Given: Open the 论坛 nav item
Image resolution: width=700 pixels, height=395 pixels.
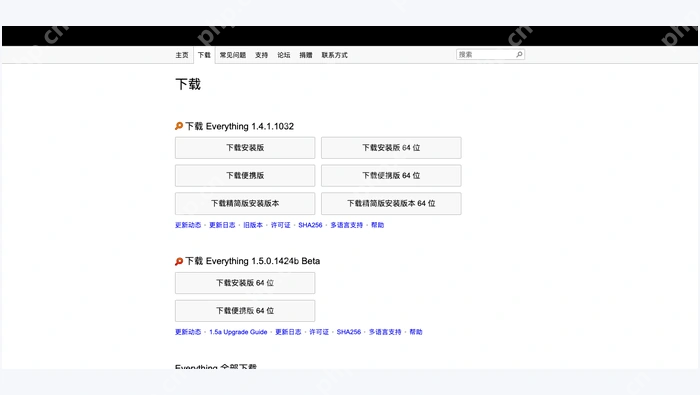Looking at the screenshot, I should (283, 55).
